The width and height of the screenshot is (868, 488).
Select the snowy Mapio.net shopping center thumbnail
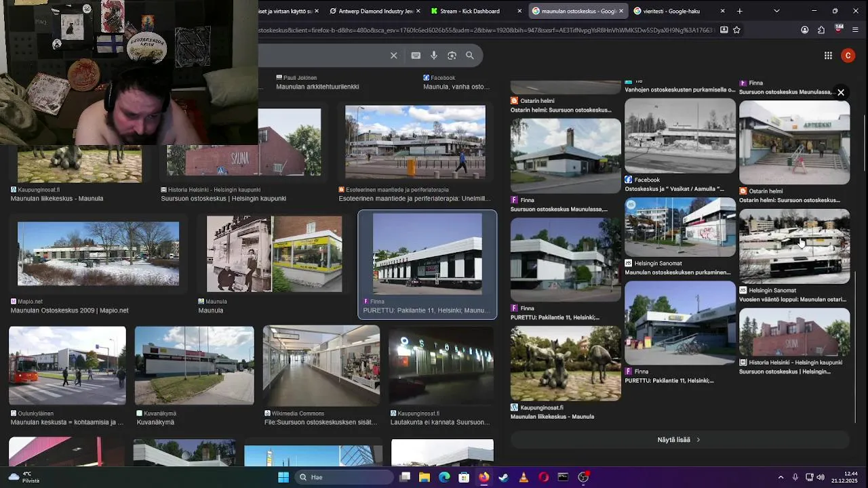click(x=98, y=253)
